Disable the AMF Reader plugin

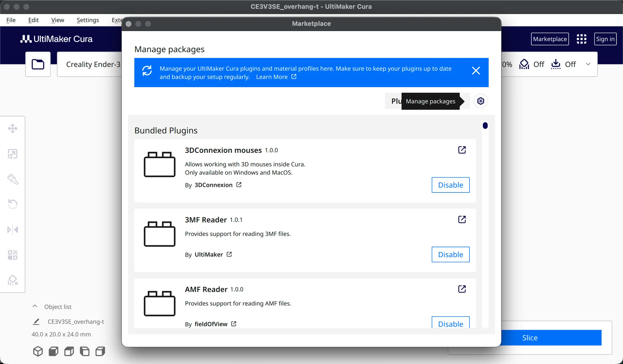point(450,323)
